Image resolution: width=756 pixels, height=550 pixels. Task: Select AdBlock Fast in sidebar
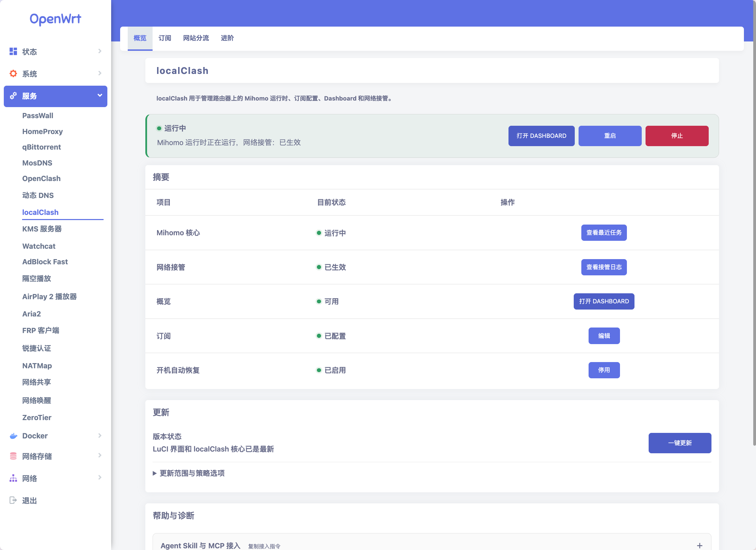click(45, 262)
